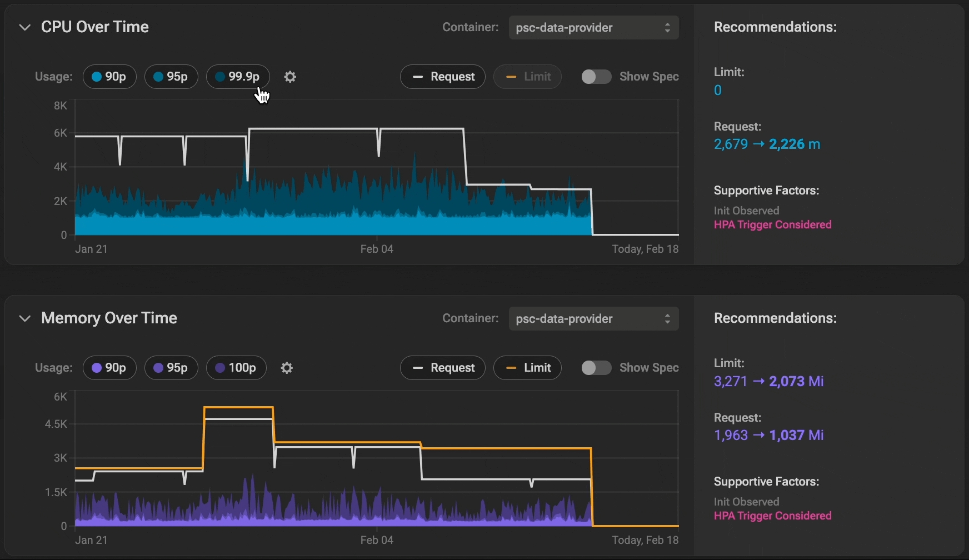Collapse the Memory Over Time section
This screenshot has height=560, width=969.
24,318
